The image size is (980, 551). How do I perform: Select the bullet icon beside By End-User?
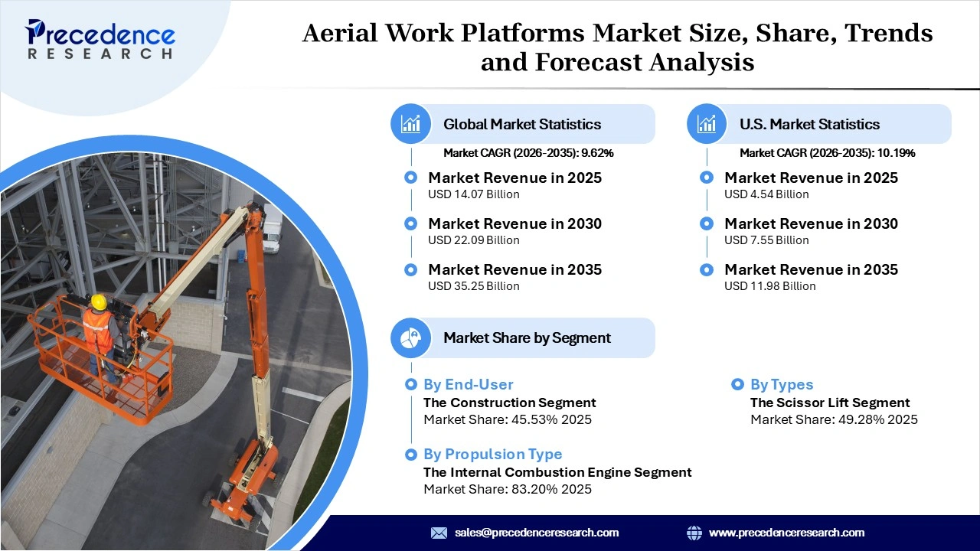(x=411, y=384)
